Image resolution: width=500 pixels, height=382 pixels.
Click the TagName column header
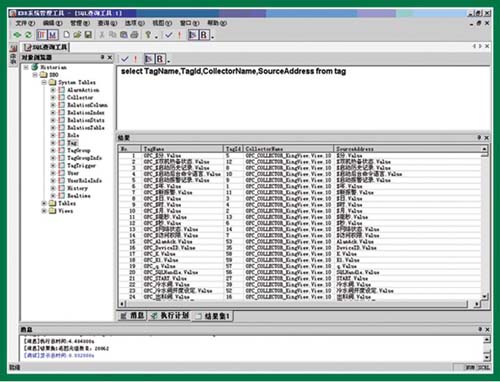tap(182, 149)
